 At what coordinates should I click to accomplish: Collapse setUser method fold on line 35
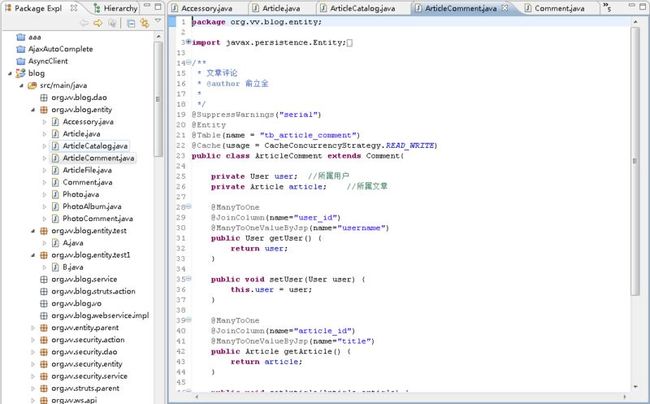click(189, 278)
